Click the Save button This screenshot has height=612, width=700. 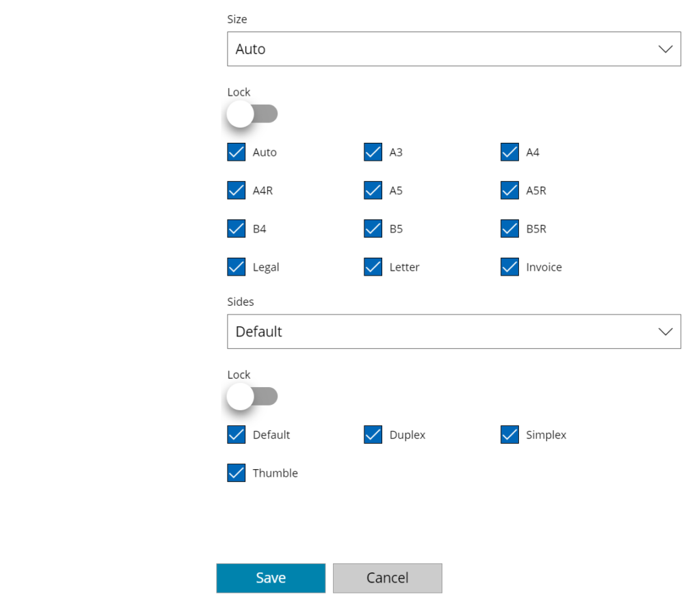pos(271,578)
